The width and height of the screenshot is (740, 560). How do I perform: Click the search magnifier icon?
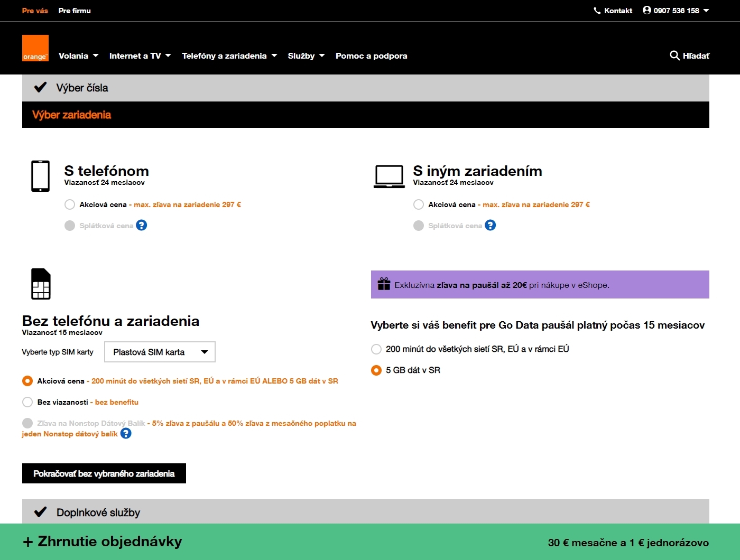click(674, 55)
